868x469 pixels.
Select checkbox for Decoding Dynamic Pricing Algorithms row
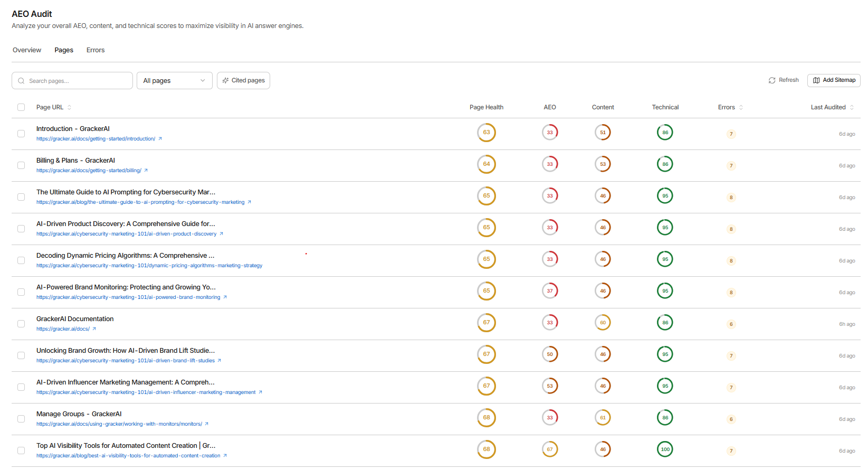pos(21,260)
